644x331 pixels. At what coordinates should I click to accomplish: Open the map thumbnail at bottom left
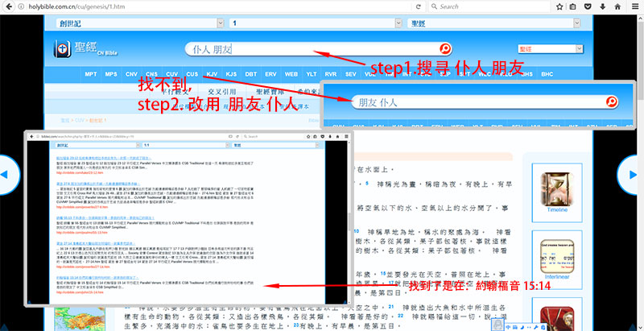(x=79, y=318)
